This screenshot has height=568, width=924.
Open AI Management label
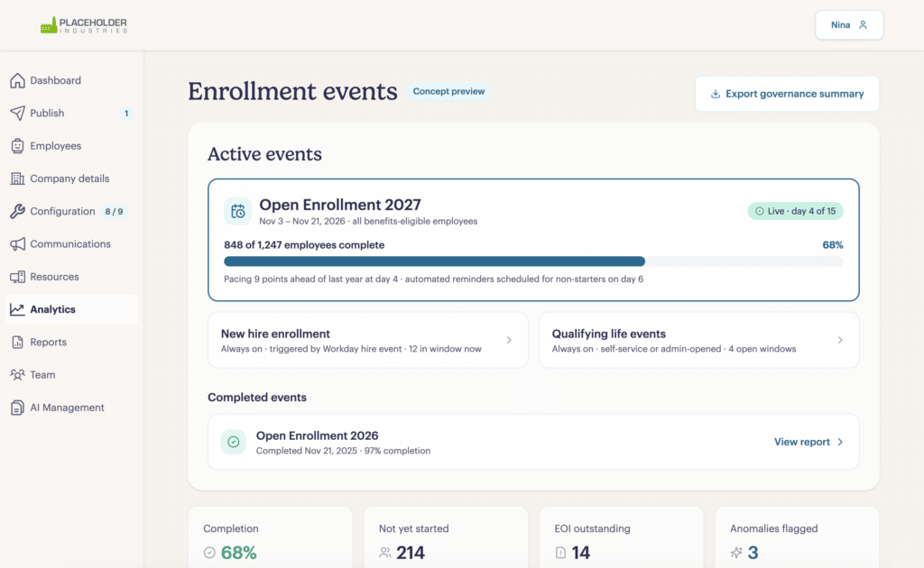pos(67,408)
